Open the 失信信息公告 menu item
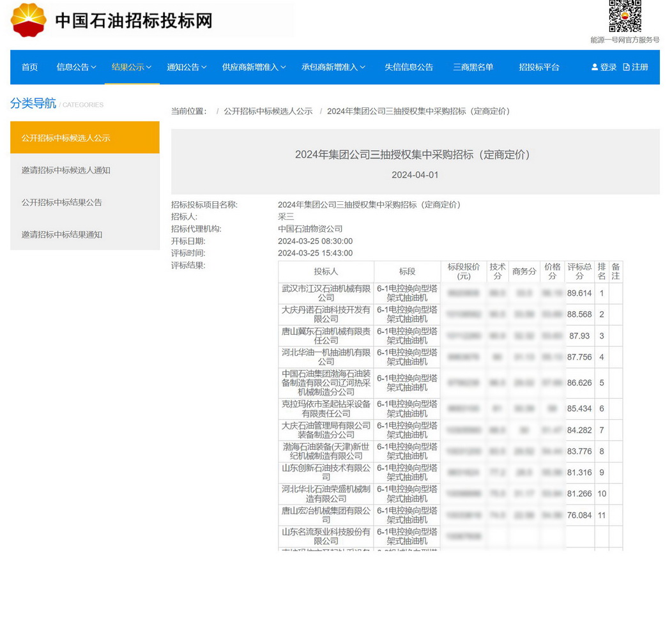 (x=409, y=67)
